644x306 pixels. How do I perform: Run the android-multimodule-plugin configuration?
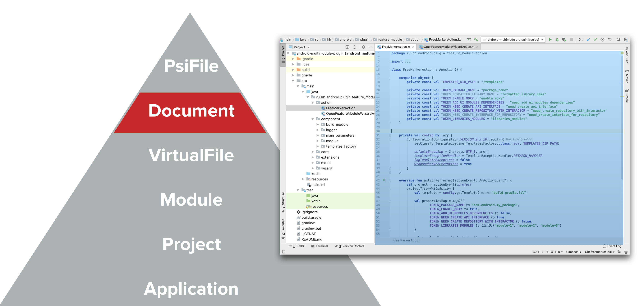pos(550,40)
